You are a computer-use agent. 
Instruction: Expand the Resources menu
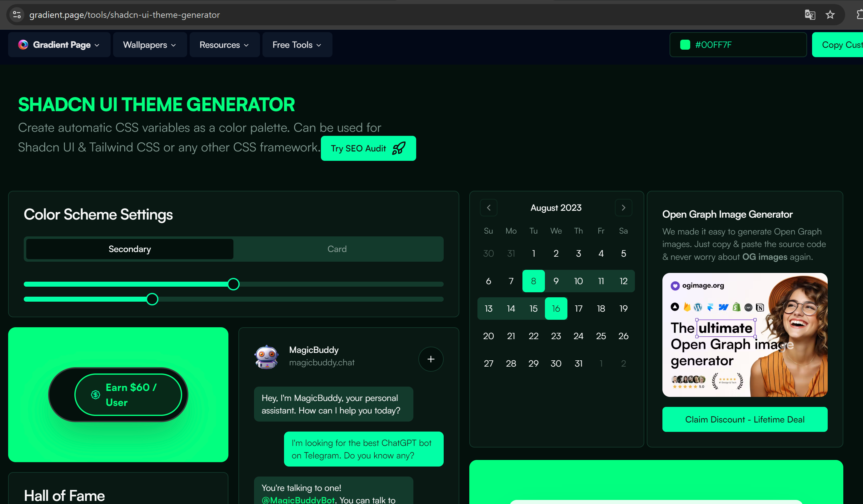(x=224, y=44)
